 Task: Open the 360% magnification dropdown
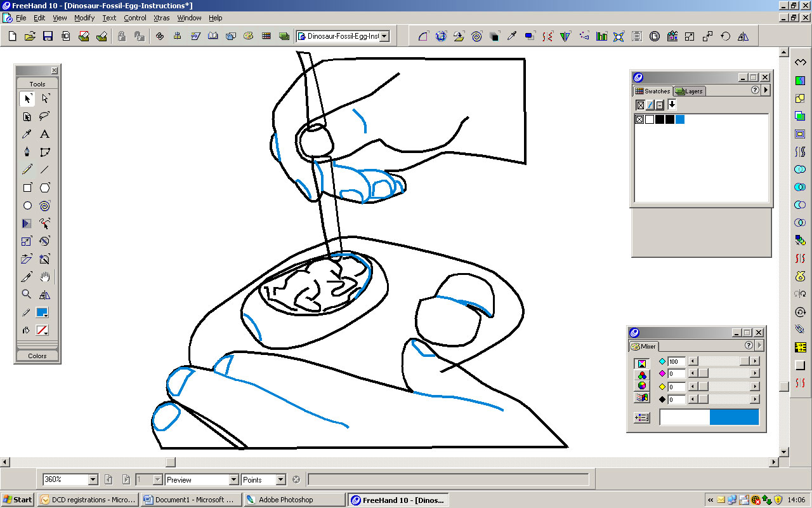tap(93, 480)
